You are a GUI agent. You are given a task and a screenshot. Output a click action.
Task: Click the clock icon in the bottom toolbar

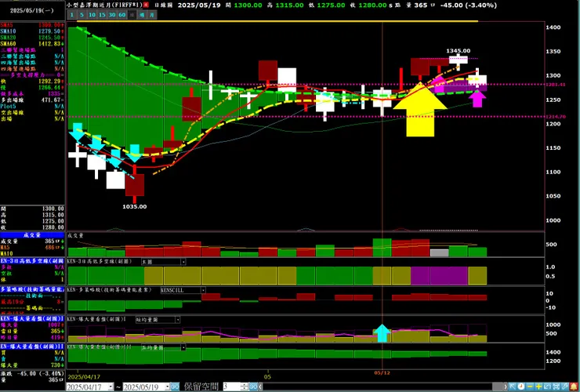pyautogui.click(x=520, y=387)
